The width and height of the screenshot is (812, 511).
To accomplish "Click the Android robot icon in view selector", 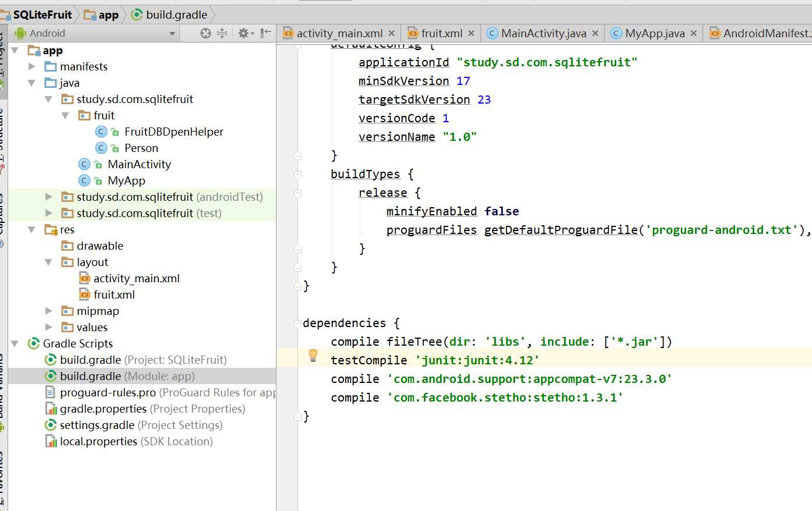I will [x=20, y=33].
